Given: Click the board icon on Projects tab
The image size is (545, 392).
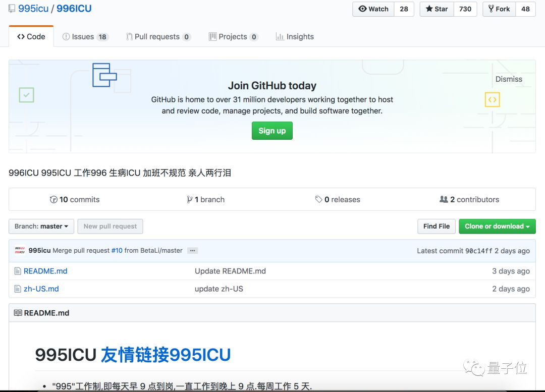Looking at the screenshot, I should [213, 36].
